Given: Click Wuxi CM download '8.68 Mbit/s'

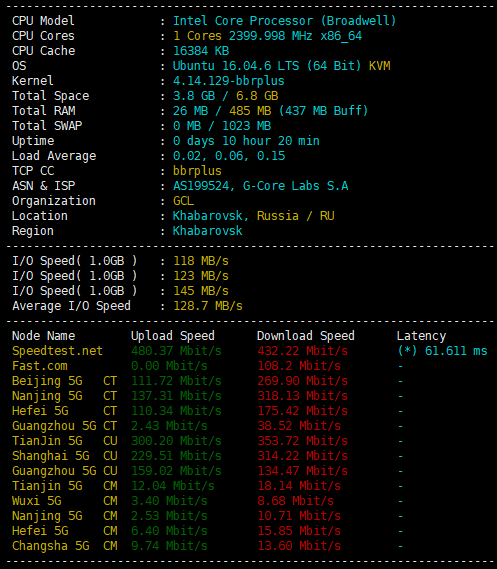Looking at the screenshot, I should (x=296, y=501).
